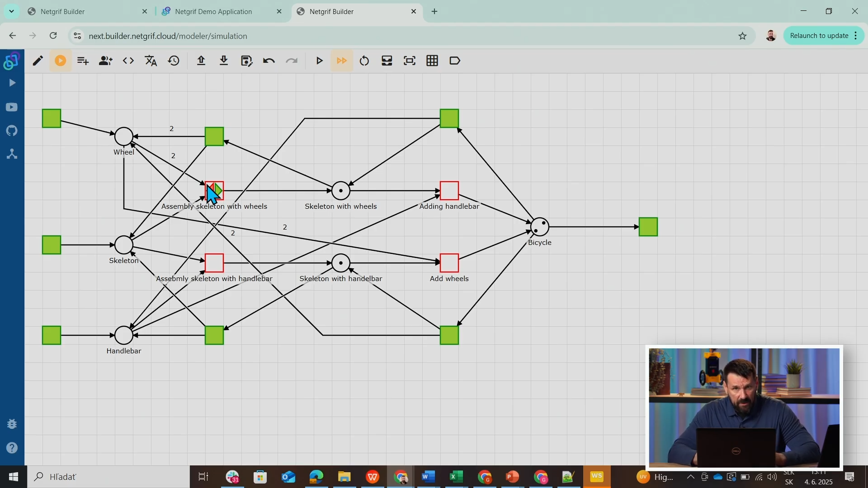
Task: Click the bug report icon in sidebar
Action: coord(12,424)
